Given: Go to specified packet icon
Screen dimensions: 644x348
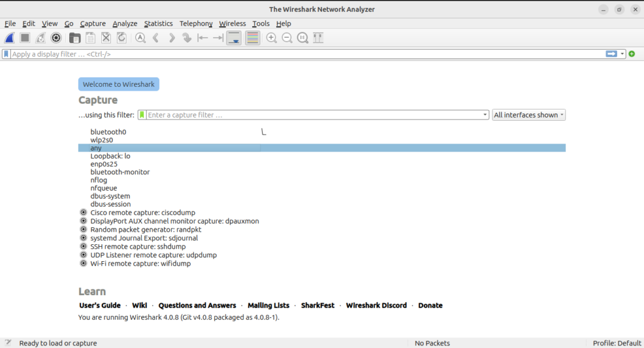Looking at the screenshot, I should (187, 38).
